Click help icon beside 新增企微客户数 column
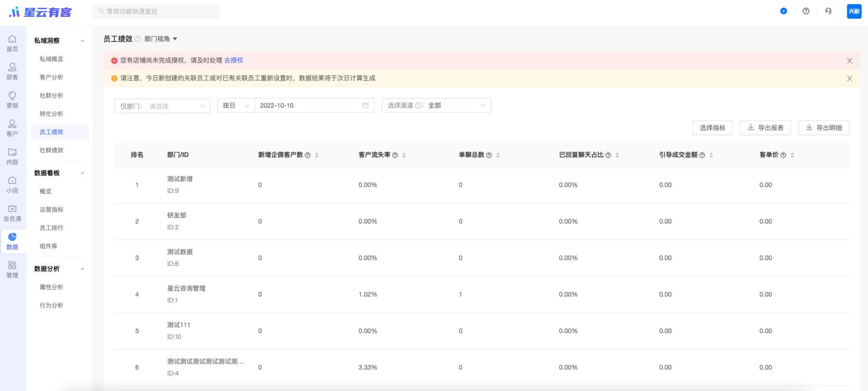This screenshot has height=391, width=868. (x=308, y=155)
